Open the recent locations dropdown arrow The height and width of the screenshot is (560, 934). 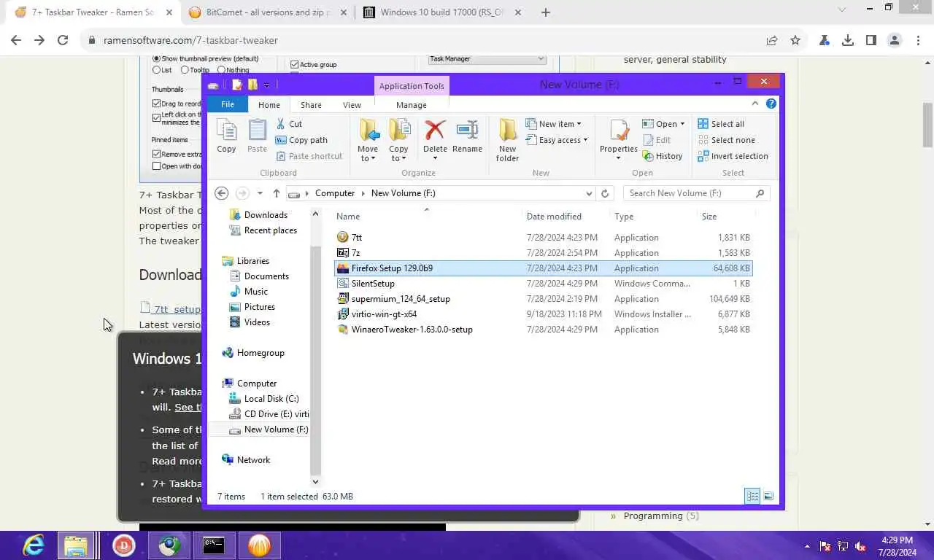(x=260, y=193)
